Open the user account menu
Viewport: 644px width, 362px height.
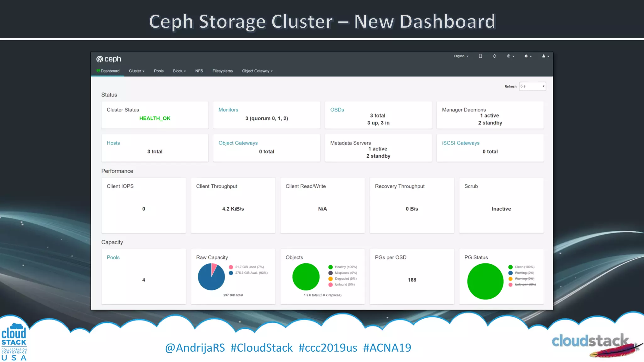[x=546, y=56]
